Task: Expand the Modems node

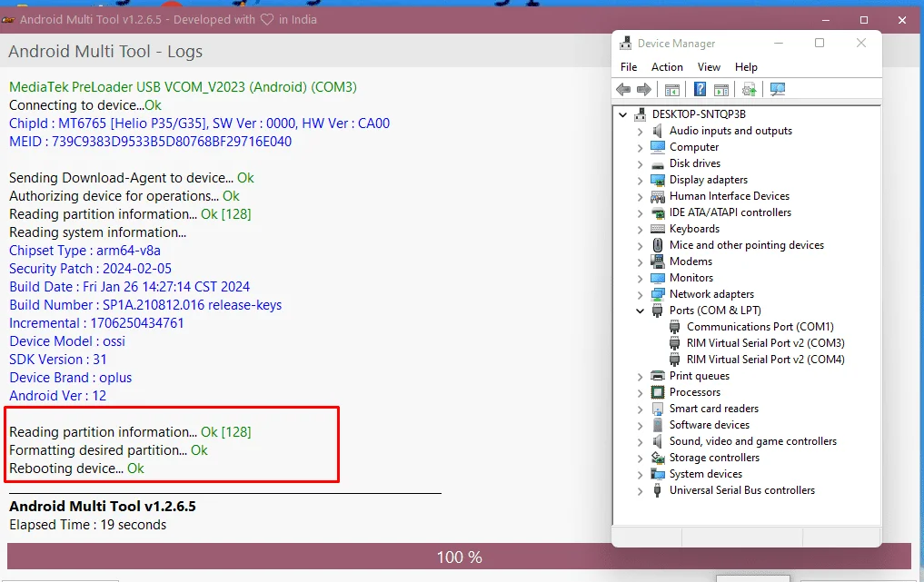Action: point(640,261)
